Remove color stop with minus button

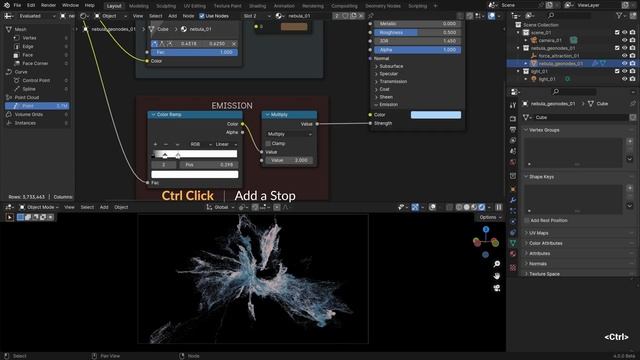(x=166, y=144)
